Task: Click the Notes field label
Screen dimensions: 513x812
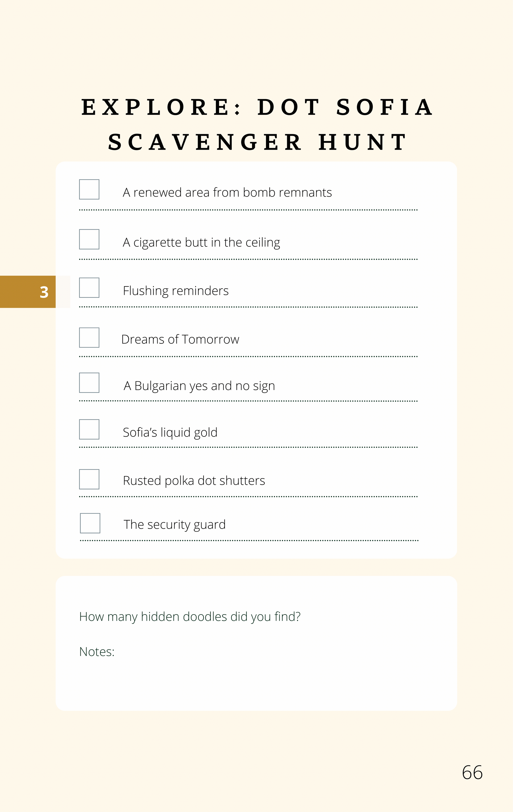Action: pyautogui.click(x=97, y=652)
